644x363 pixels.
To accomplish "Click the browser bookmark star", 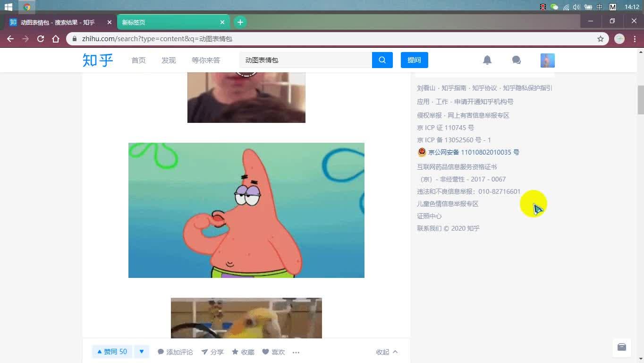I will point(600,39).
